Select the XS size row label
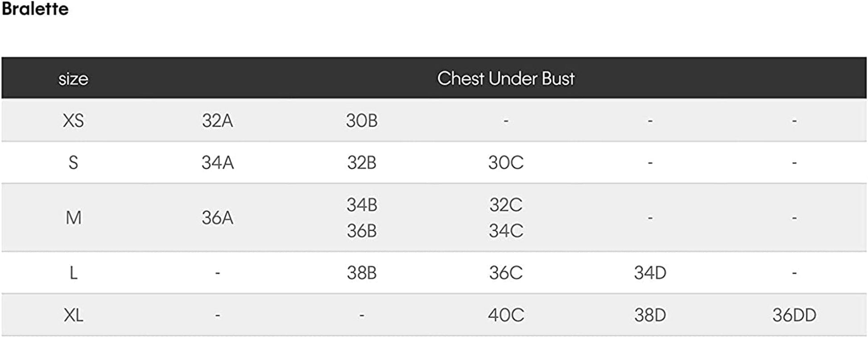Image resolution: width=868 pixels, height=338 pixels. tap(73, 120)
